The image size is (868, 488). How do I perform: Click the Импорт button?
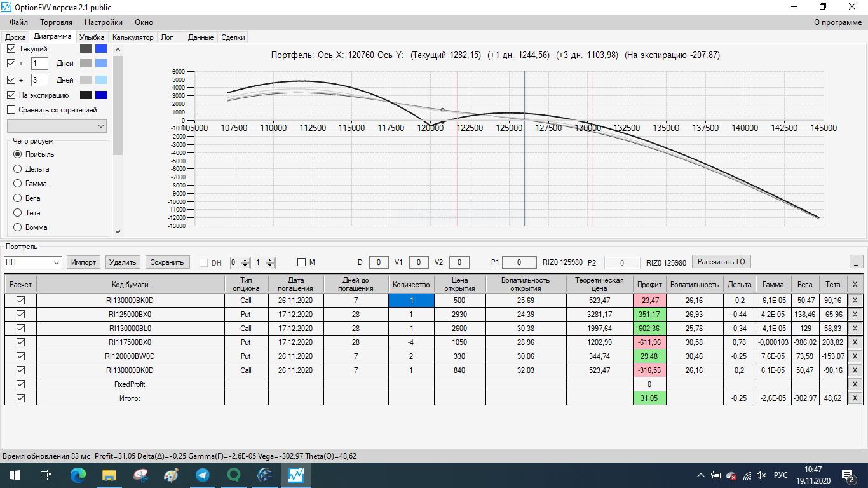[x=84, y=262]
